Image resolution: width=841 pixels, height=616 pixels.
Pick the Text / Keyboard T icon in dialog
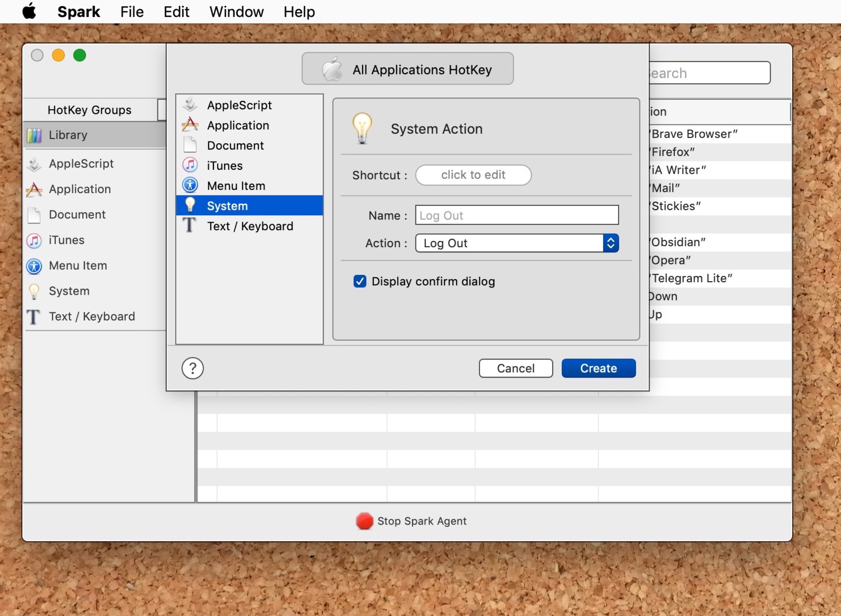(189, 226)
